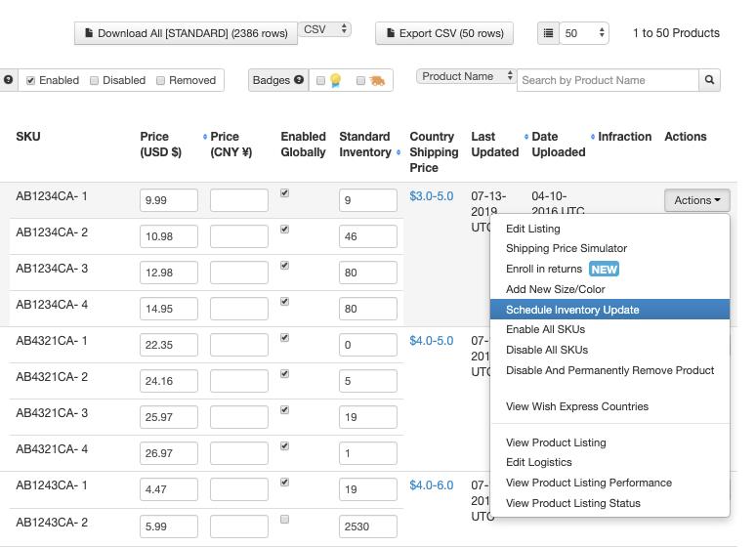
Task: Open the Product Name search-type dropdown
Action: [x=467, y=76]
